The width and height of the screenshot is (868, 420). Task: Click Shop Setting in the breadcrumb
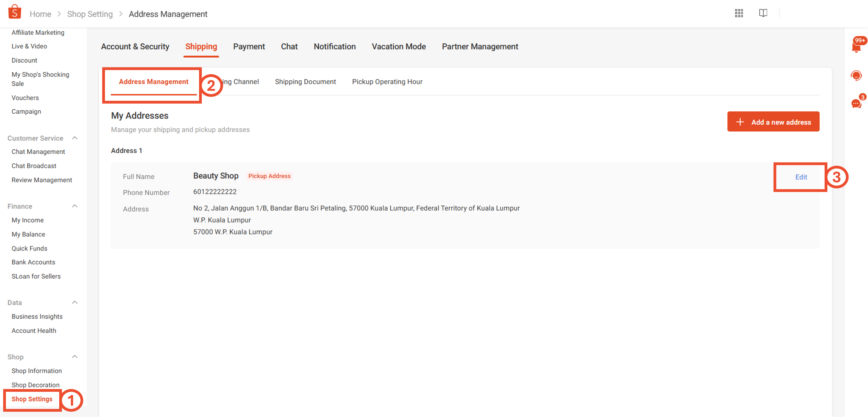90,14
